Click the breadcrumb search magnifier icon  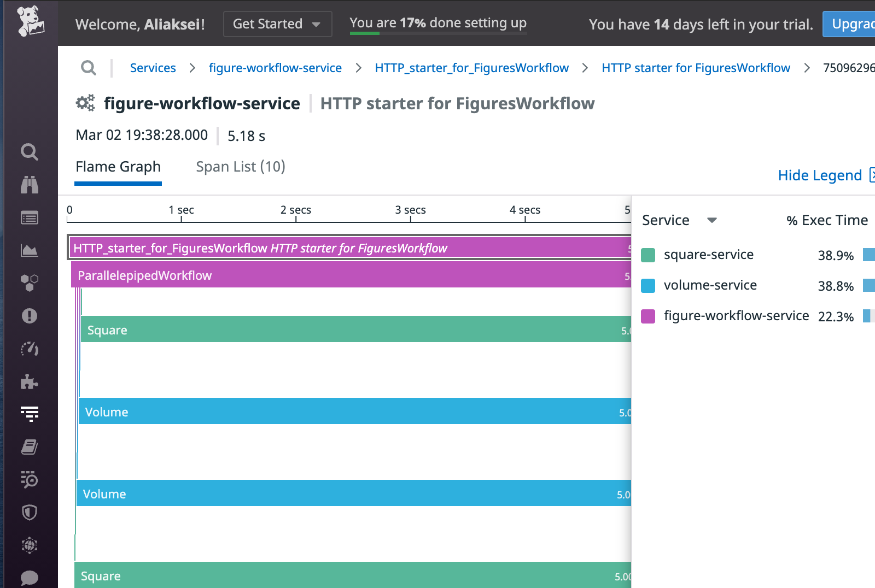pyautogui.click(x=88, y=68)
